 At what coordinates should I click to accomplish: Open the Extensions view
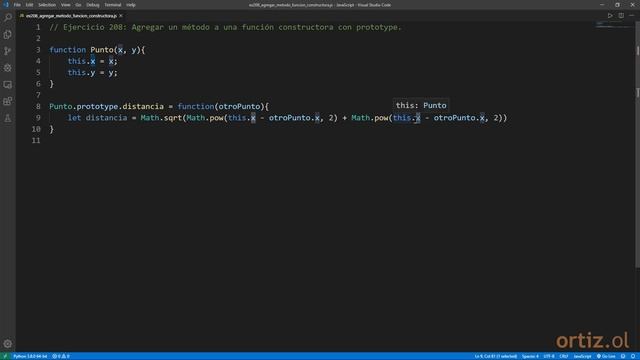8,101
